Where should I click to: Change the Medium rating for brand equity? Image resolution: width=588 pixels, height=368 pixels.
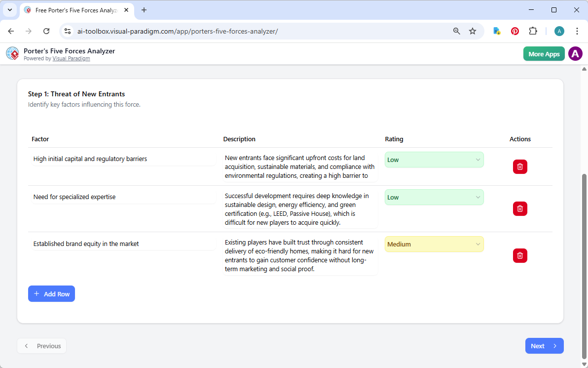tap(434, 244)
